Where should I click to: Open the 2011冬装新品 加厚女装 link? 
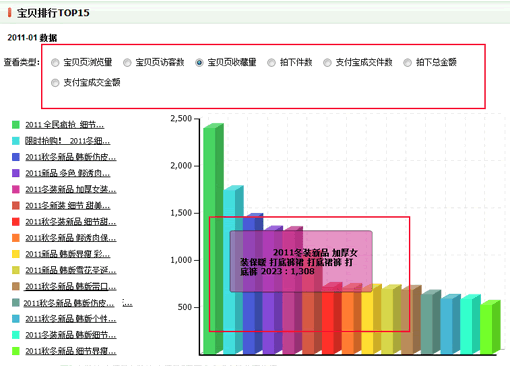tap(71, 190)
